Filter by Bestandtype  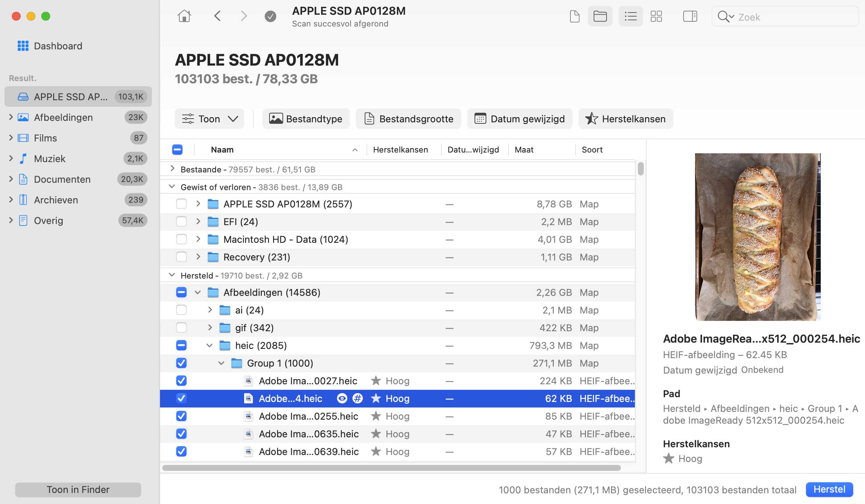[306, 119]
